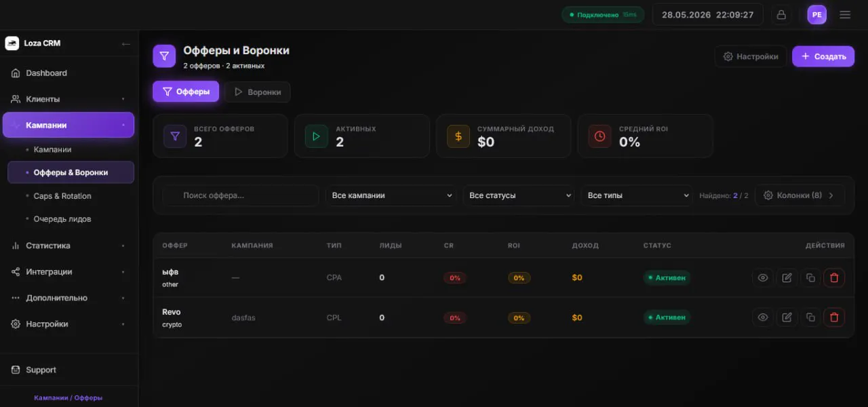Viewport: 868px width, 407px height.
Task: Click the dasfas campaign cell
Action: [x=243, y=317]
